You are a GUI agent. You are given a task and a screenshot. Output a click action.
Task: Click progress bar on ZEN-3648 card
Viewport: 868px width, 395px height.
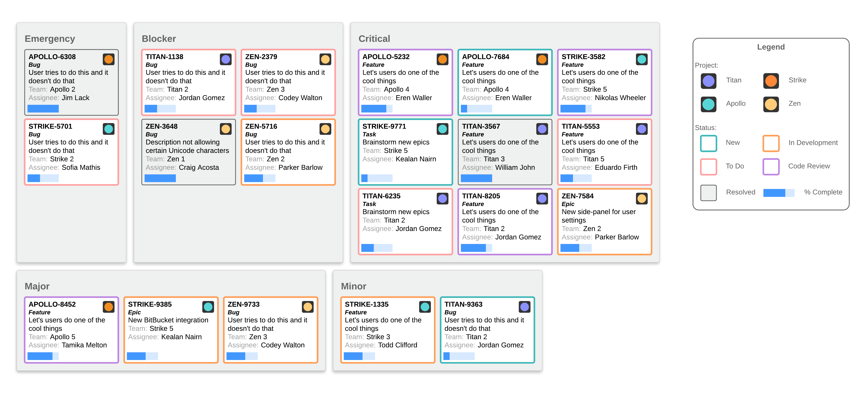[x=160, y=178]
